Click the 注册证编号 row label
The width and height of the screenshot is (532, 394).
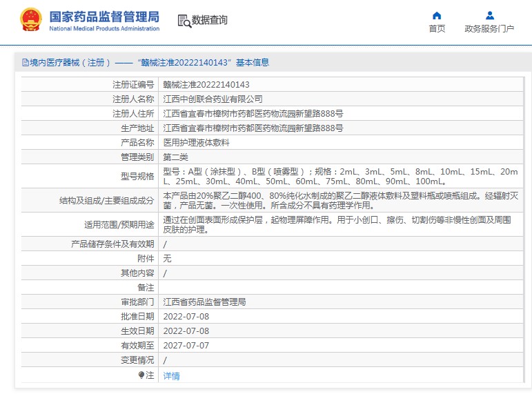pyautogui.click(x=133, y=84)
